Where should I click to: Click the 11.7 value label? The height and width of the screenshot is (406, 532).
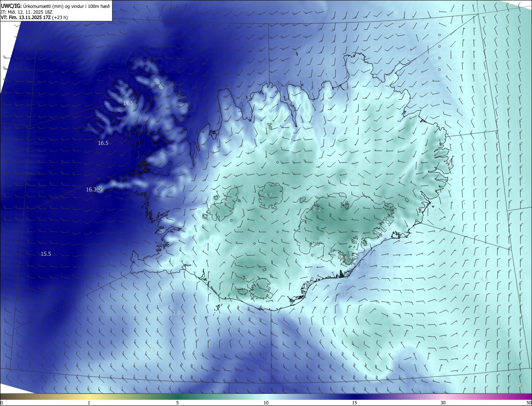pos(345,293)
